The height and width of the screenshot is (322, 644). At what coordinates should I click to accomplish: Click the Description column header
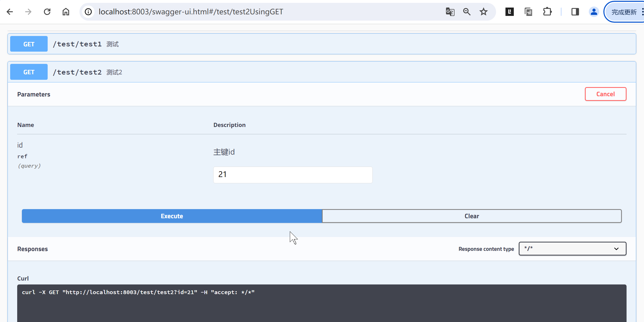click(229, 125)
